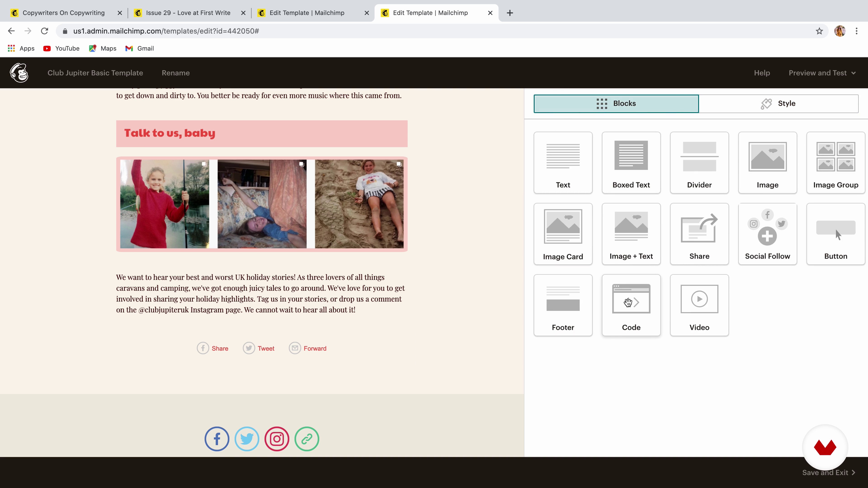Viewport: 868px width, 488px height.
Task: Add an Image + Text block
Action: click(x=631, y=234)
